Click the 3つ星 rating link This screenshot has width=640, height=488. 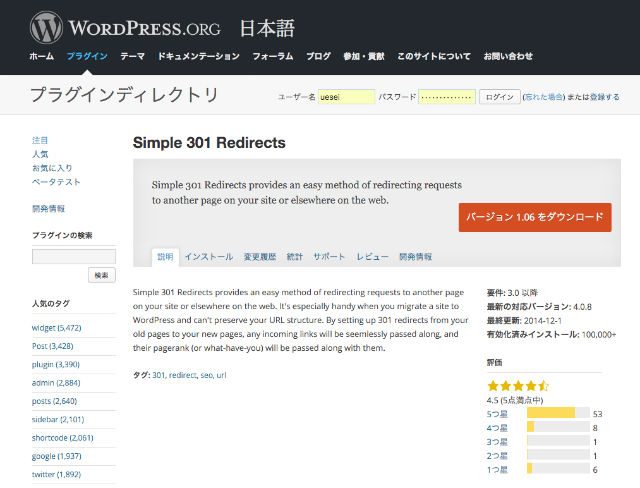497,441
